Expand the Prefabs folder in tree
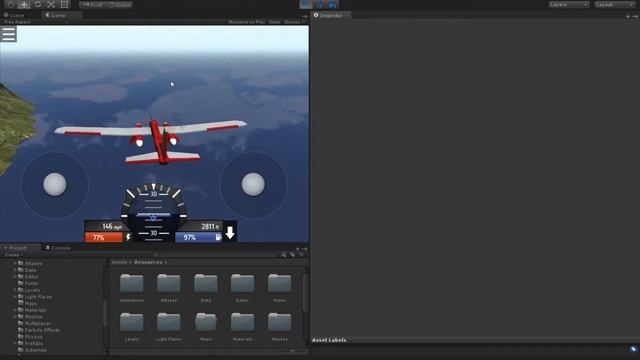This screenshot has height=360, width=640. [x=15, y=344]
